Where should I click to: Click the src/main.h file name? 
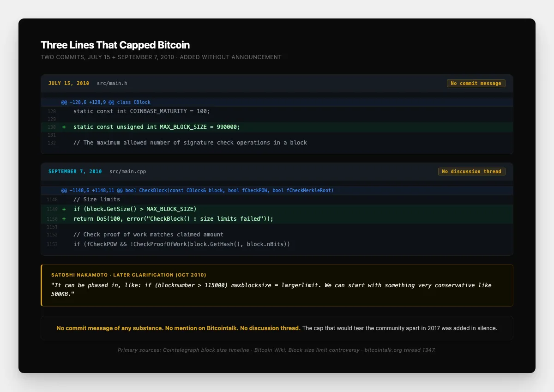(112, 84)
